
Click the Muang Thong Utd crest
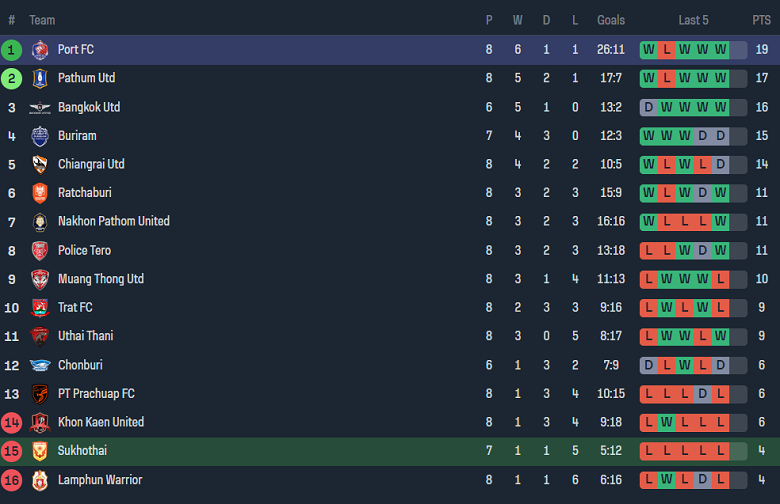40,279
